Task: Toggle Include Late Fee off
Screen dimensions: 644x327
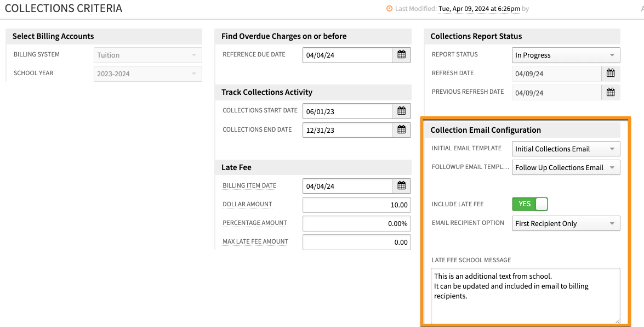Action: (x=529, y=204)
